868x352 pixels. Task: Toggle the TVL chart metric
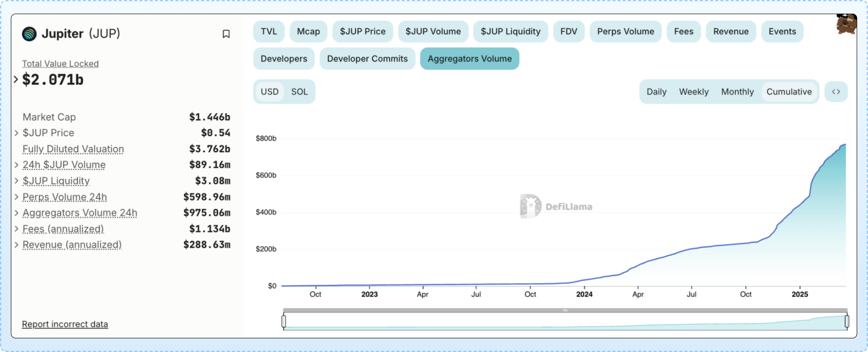269,32
